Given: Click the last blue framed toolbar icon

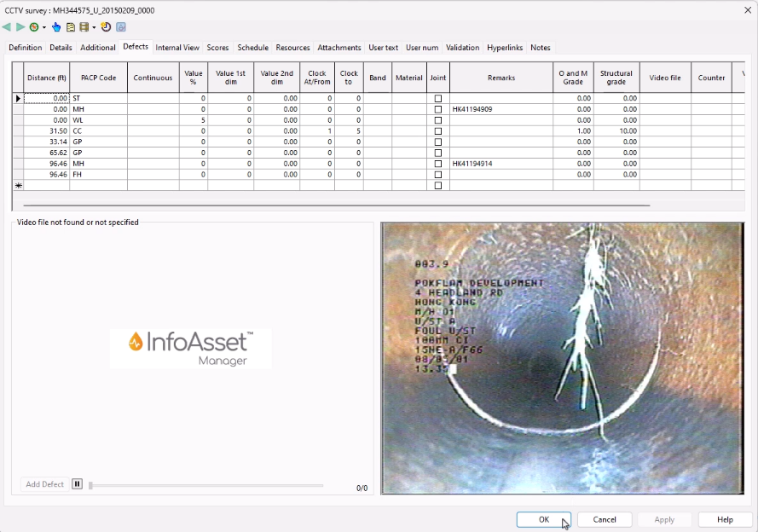Looking at the screenshot, I should [x=121, y=27].
